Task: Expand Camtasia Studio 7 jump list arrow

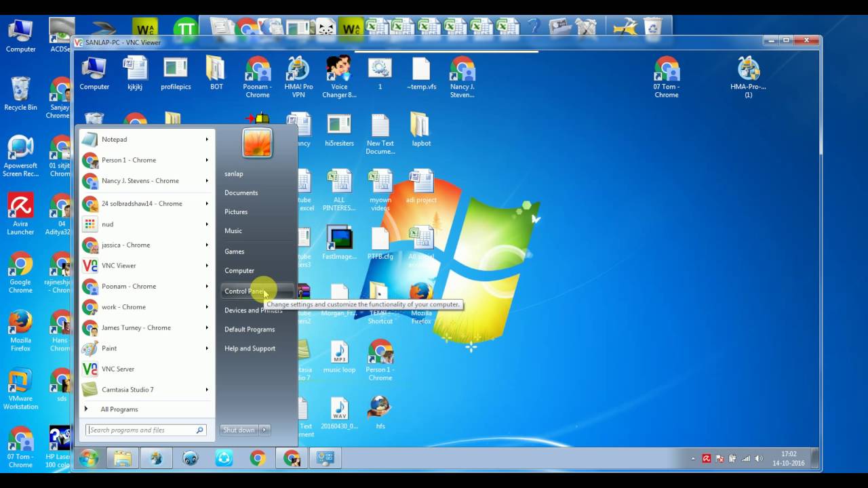Action: (207, 390)
